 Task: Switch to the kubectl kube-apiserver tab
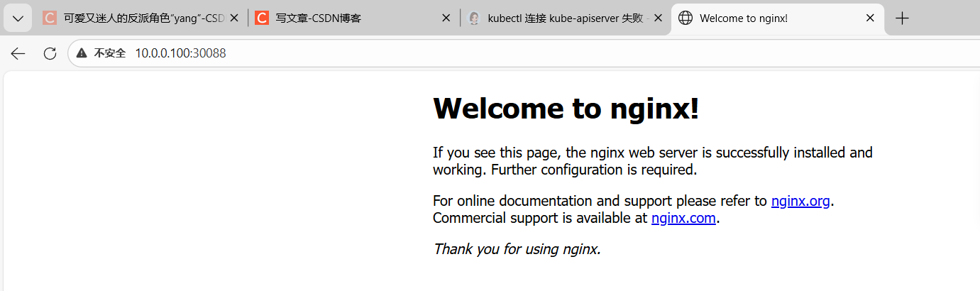(565, 18)
